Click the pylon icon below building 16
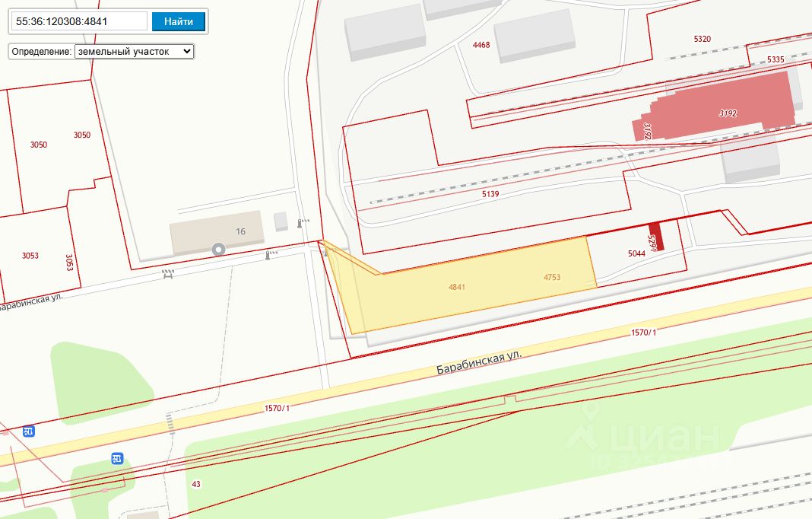Screen dimensions: 812x519 pos(267,255)
